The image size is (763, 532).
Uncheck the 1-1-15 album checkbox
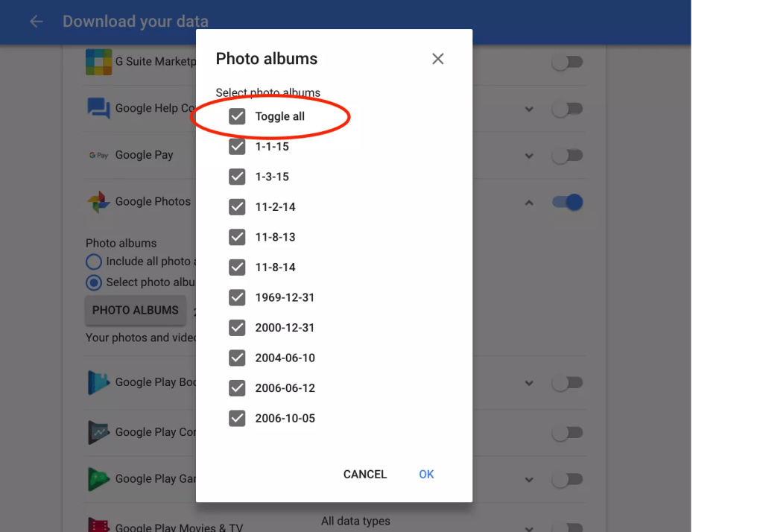237,147
